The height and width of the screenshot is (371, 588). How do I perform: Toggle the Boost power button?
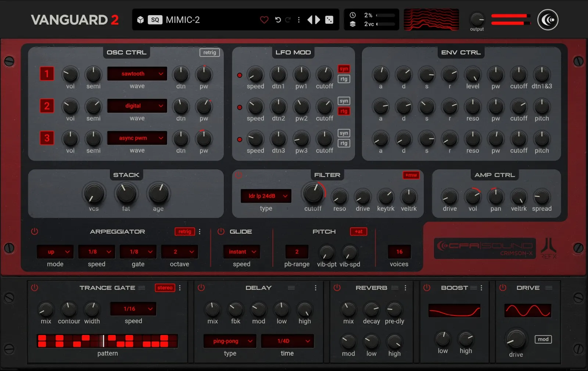427,288
